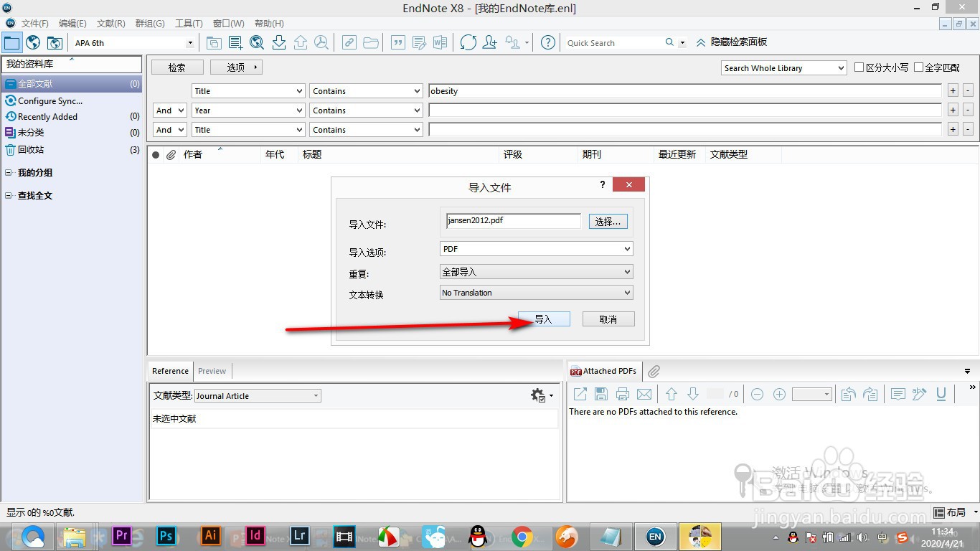
Task: Click the PDF zoom in plus icon
Action: click(x=779, y=394)
